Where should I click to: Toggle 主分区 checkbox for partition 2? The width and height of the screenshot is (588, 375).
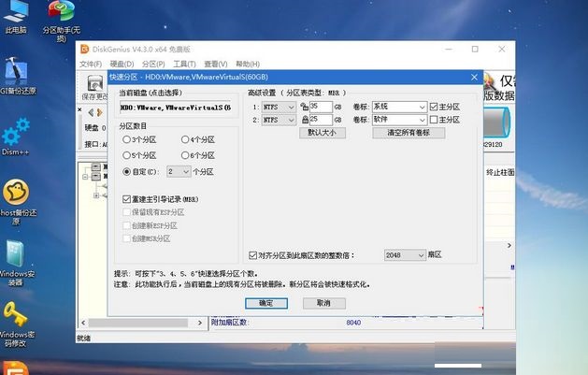(434, 120)
